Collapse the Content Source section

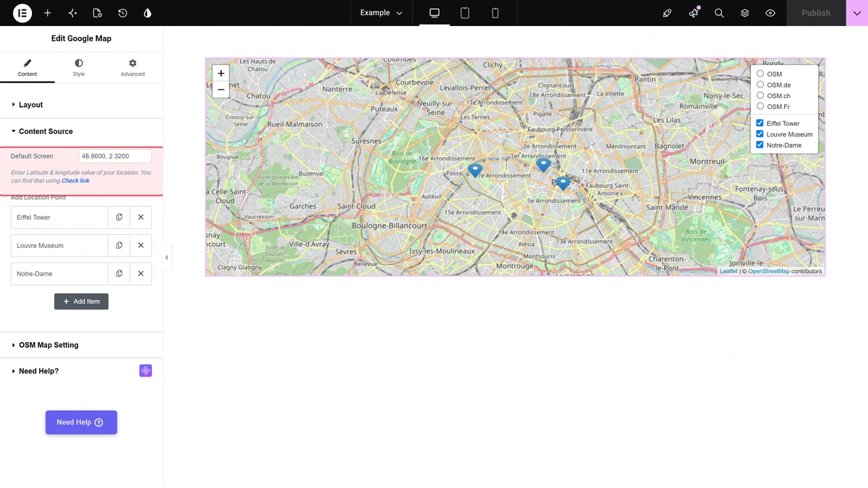click(x=81, y=132)
